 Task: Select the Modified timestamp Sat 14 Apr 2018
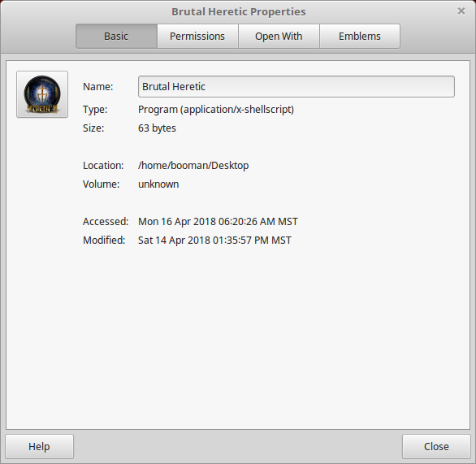pos(214,241)
